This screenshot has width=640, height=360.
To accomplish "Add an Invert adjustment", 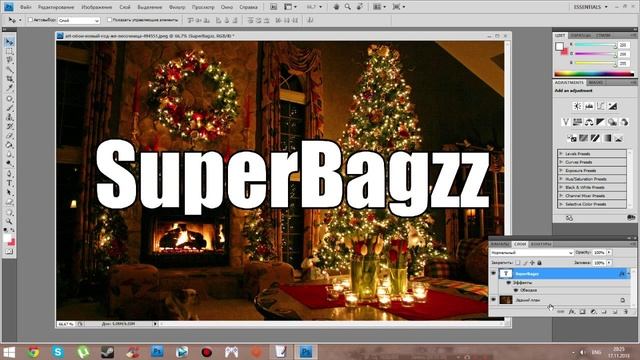I will [571, 138].
